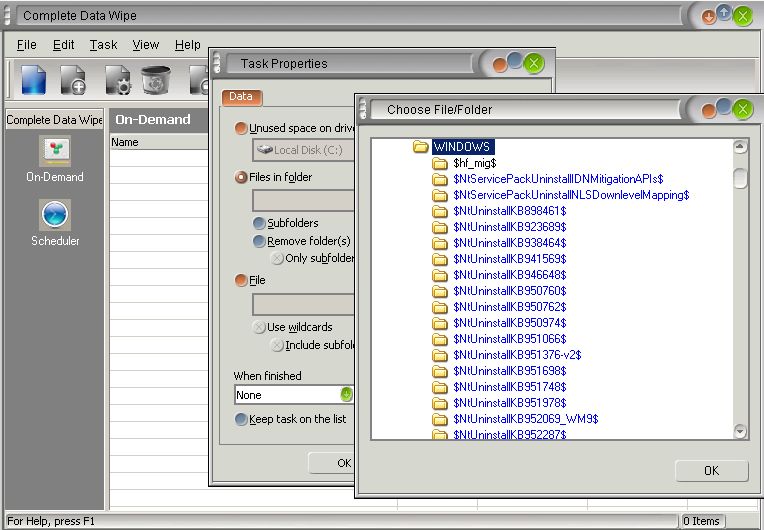Open the File menu

coord(26,45)
